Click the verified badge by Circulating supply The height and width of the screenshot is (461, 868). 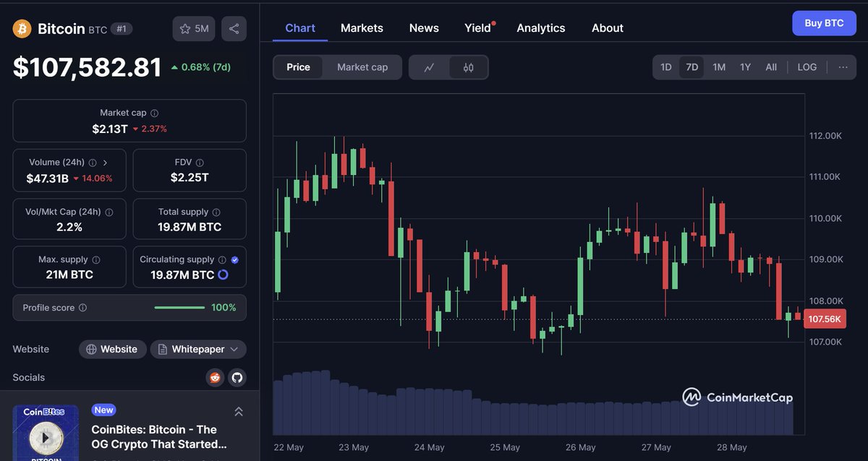[234, 259]
